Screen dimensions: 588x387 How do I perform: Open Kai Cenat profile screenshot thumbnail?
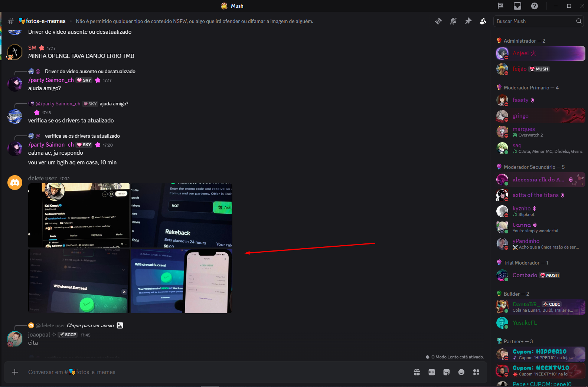79,215
